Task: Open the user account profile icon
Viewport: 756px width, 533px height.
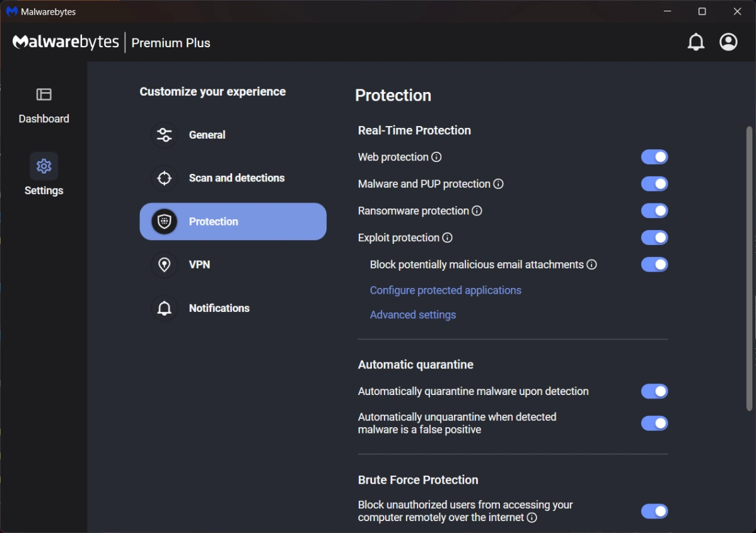Action: pos(728,42)
